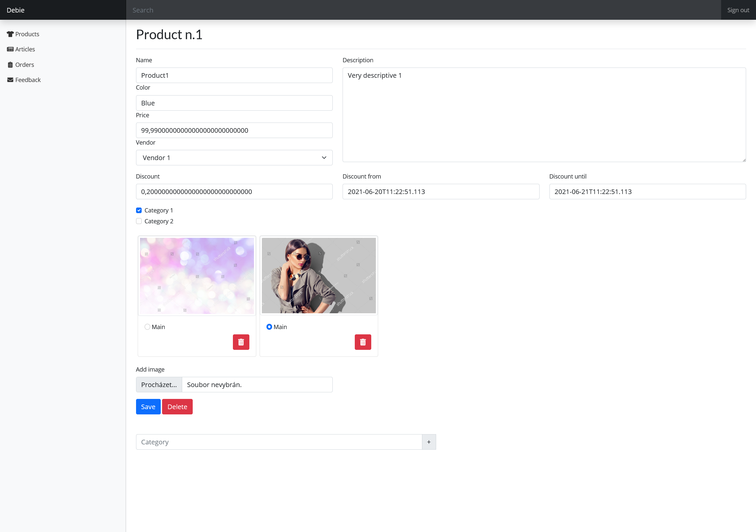This screenshot has width=756, height=532.
Task: Click Procházet to browse for an image
Action: click(x=159, y=384)
